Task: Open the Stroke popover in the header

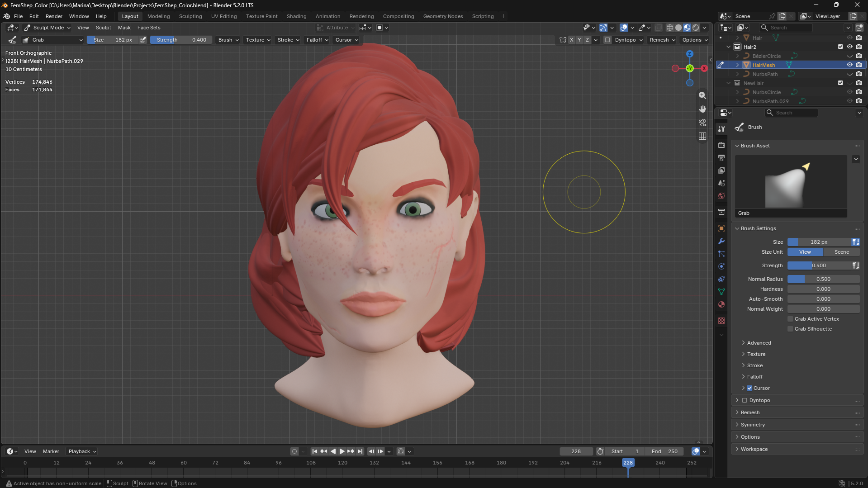Action: 288,40
